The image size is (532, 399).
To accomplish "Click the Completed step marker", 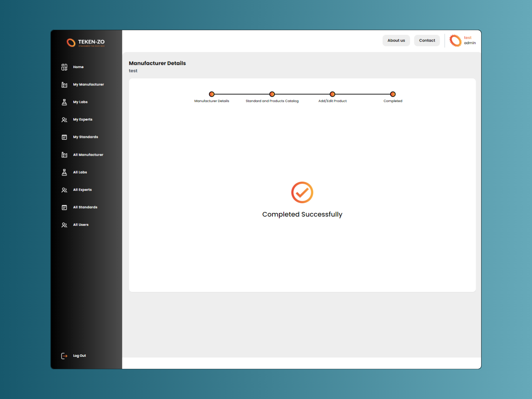I will [x=393, y=94].
